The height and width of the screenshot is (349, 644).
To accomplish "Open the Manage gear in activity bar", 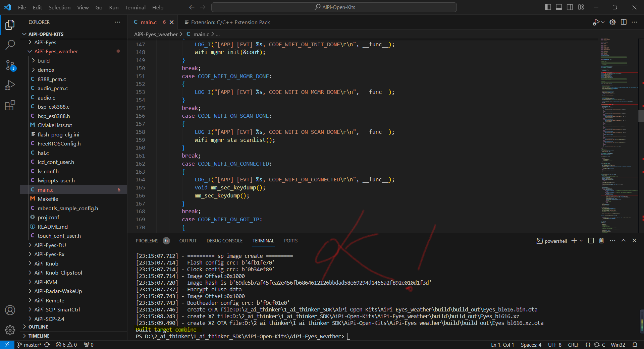I will click(x=10, y=330).
